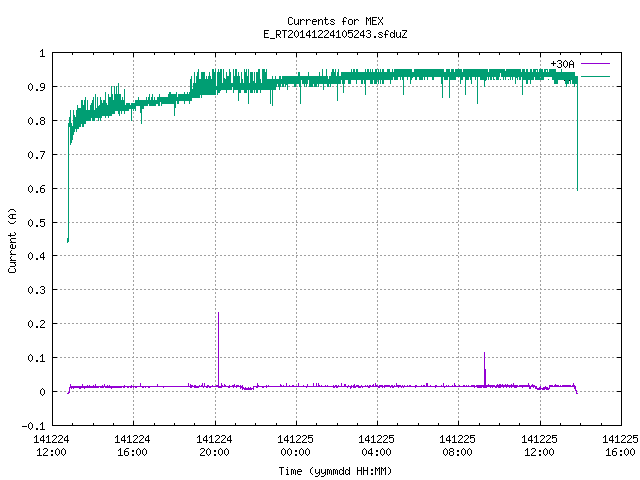This screenshot has height=480, width=640.
Task: Click the 'Current (A)' y-axis label
Action: pos(12,240)
